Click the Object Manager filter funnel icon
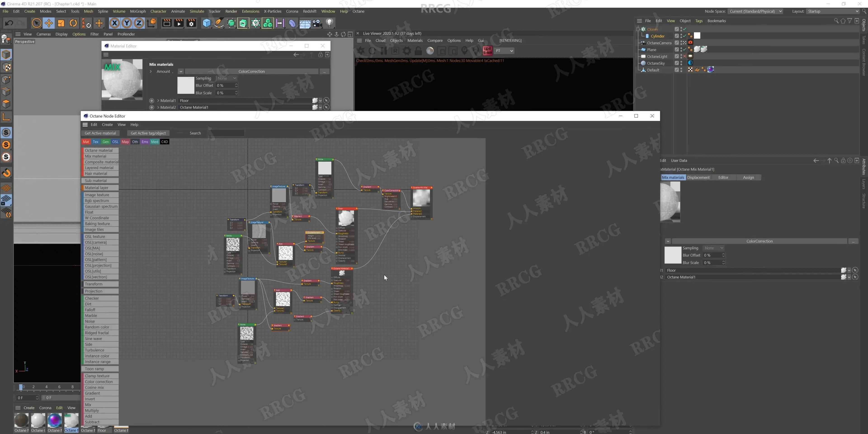868x434 pixels. click(850, 21)
